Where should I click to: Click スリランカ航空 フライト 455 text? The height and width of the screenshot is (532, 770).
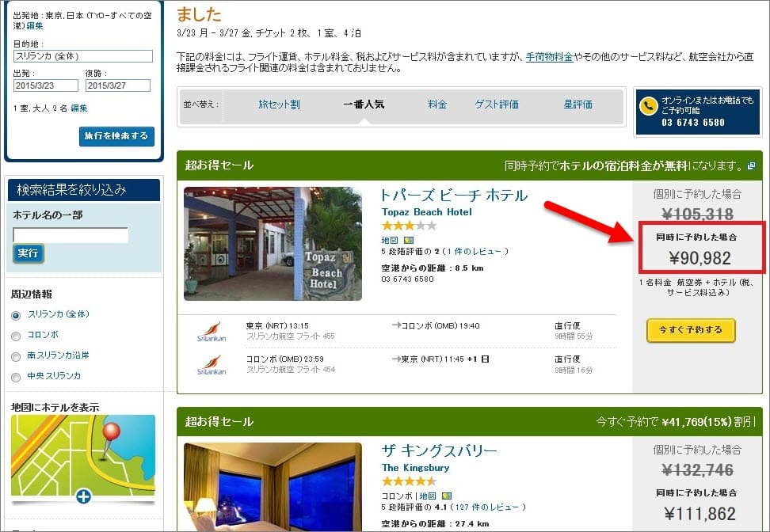click(291, 336)
